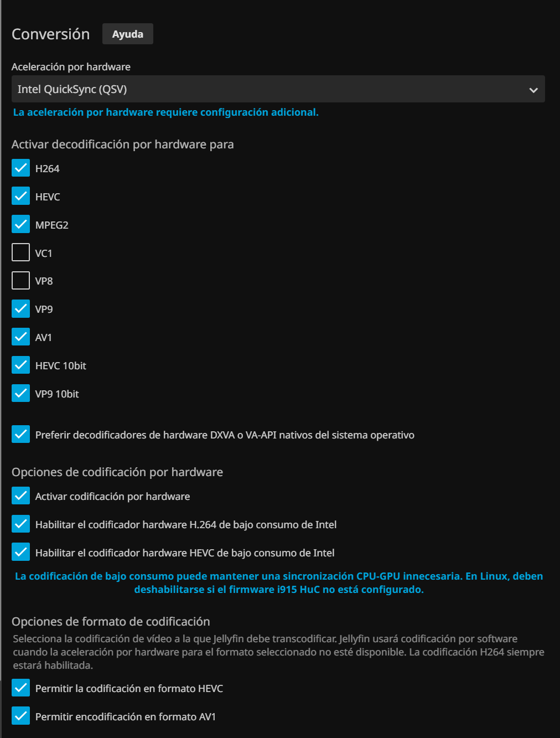Click the dropdown chevron arrow for Intel QuickSync

pyautogui.click(x=533, y=90)
